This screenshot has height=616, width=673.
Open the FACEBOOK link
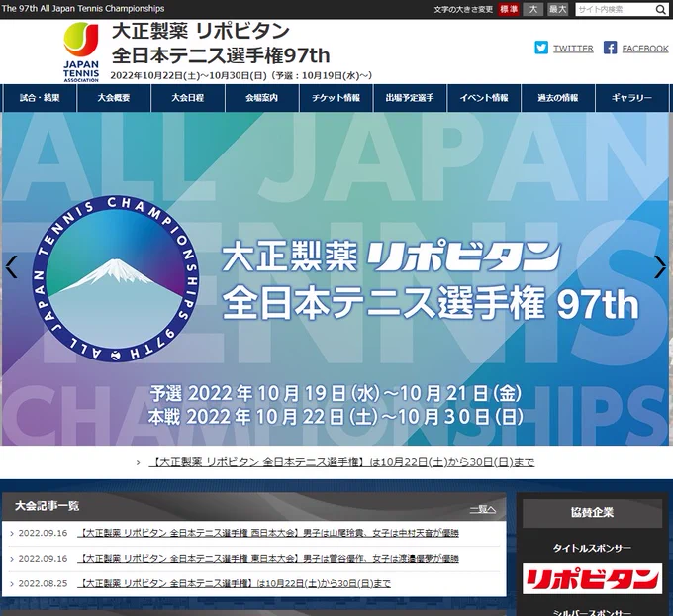pyautogui.click(x=645, y=49)
